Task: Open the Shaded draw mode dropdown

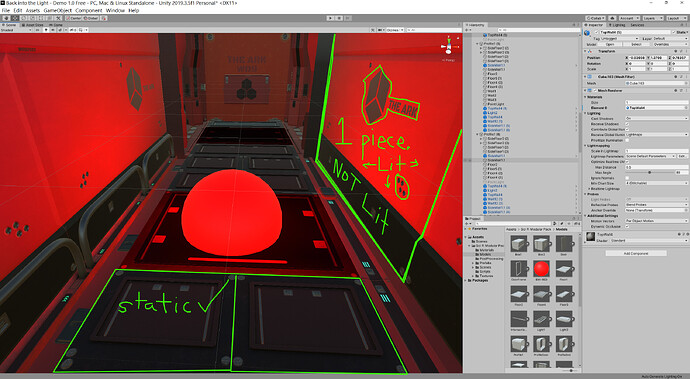Action: pyautogui.click(x=15, y=30)
